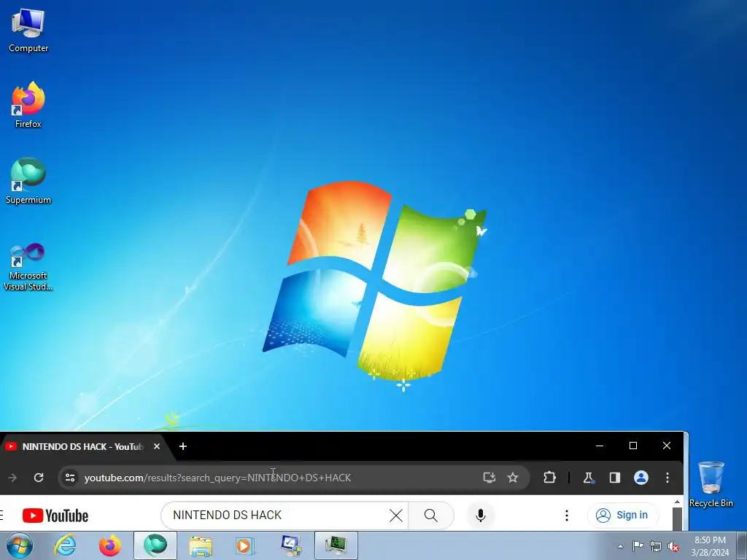Reload the YouTube page

tap(39, 478)
